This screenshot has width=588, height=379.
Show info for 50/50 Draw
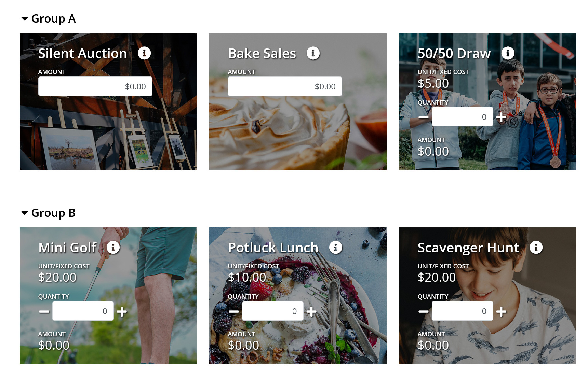pos(508,53)
